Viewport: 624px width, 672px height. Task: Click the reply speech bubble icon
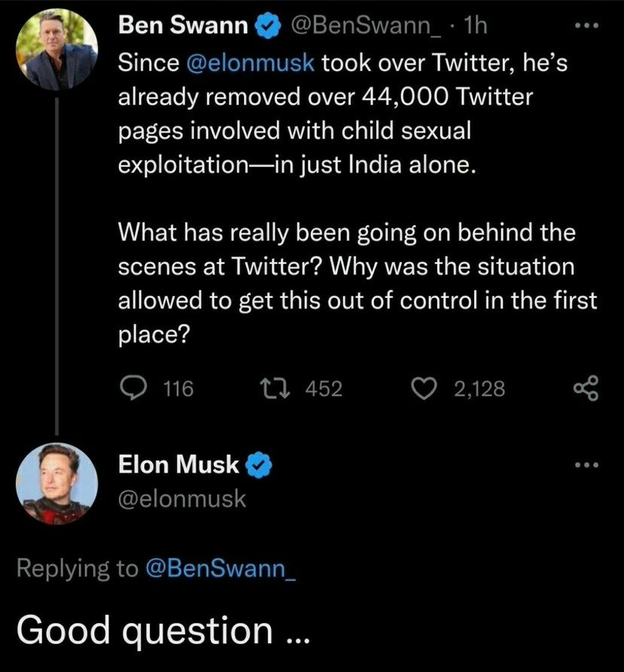(134, 388)
